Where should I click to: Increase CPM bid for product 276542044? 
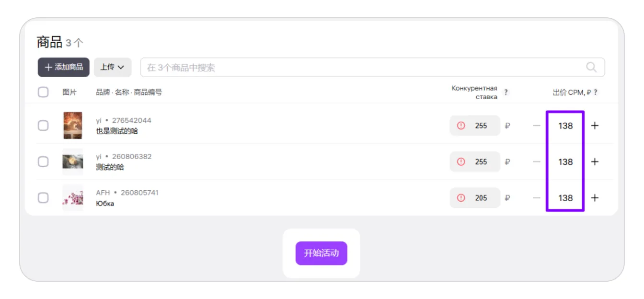[595, 126]
